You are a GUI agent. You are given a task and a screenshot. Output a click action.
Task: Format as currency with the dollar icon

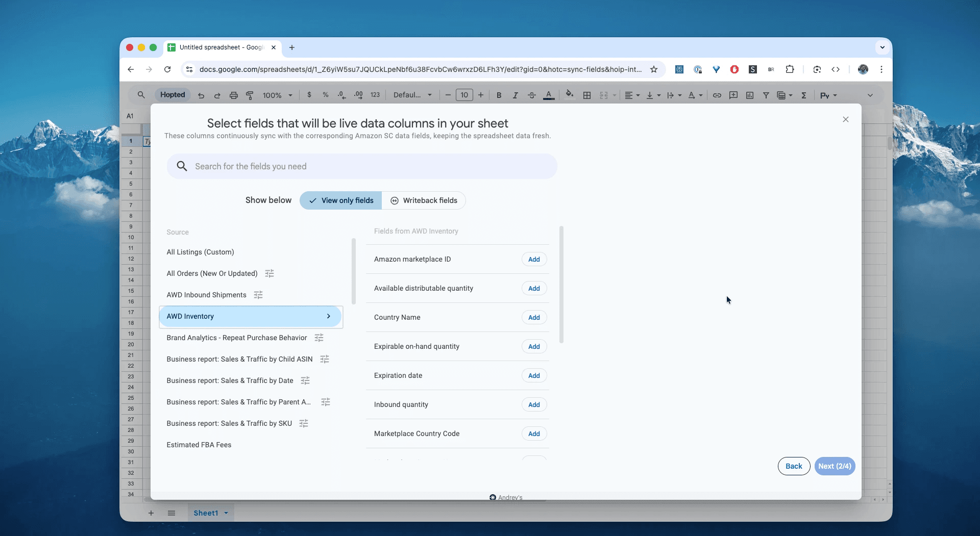(309, 95)
